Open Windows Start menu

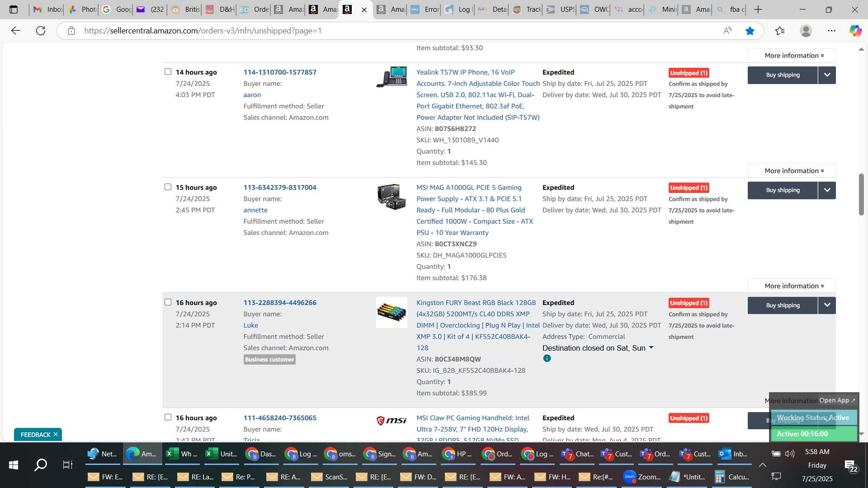[x=14, y=465]
